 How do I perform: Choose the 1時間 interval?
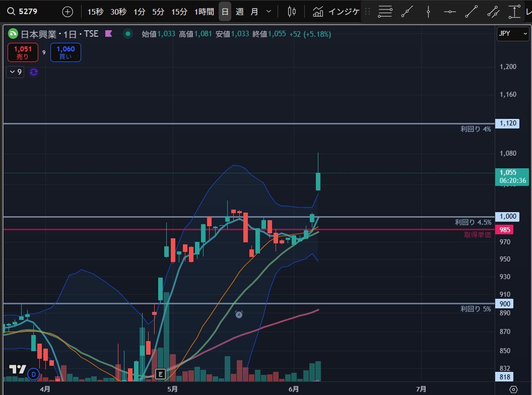point(204,12)
